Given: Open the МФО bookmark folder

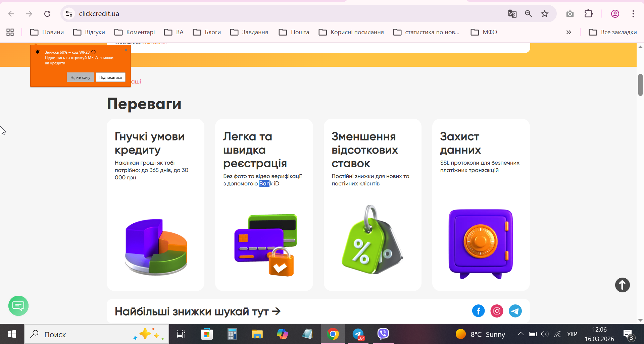Looking at the screenshot, I should coord(484,32).
